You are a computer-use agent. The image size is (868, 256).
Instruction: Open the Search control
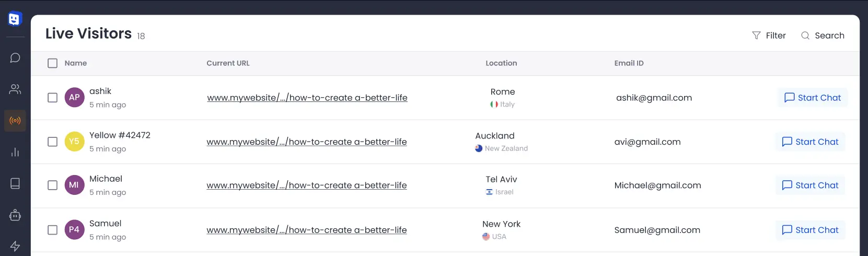823,36
